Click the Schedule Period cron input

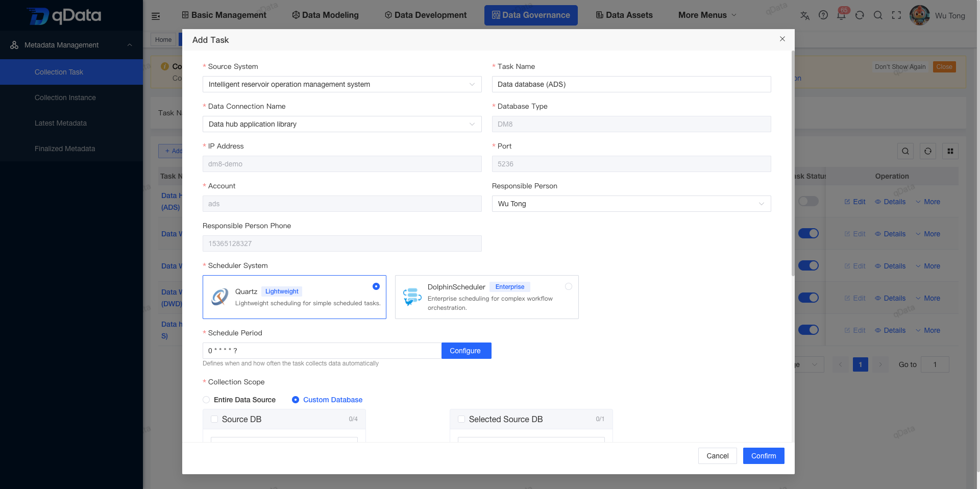pos(322,351)
